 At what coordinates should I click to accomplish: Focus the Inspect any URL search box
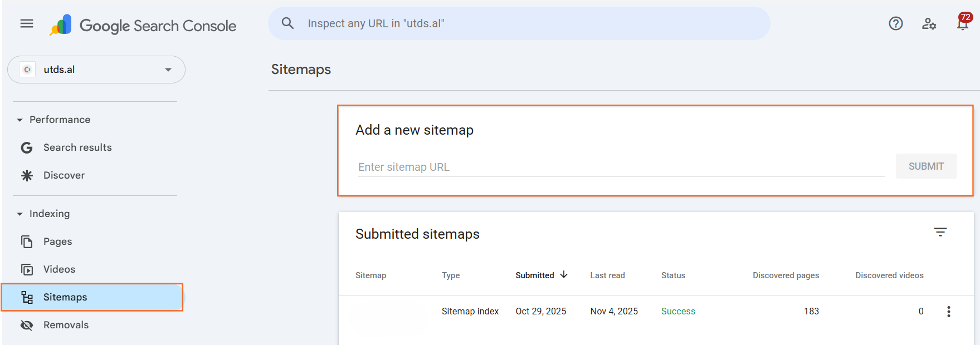pyautogui.click(x=519, y=23)
